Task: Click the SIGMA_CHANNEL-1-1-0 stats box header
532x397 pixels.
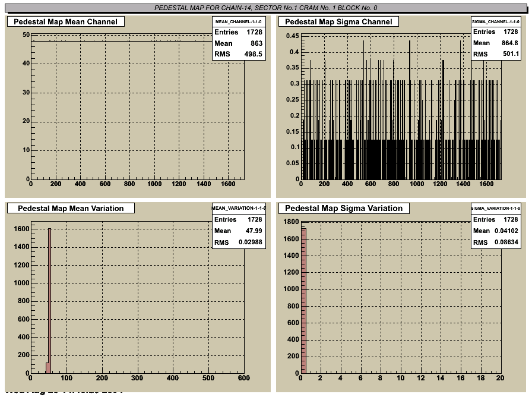Action: pyautogui.click(x=496, y=22)
